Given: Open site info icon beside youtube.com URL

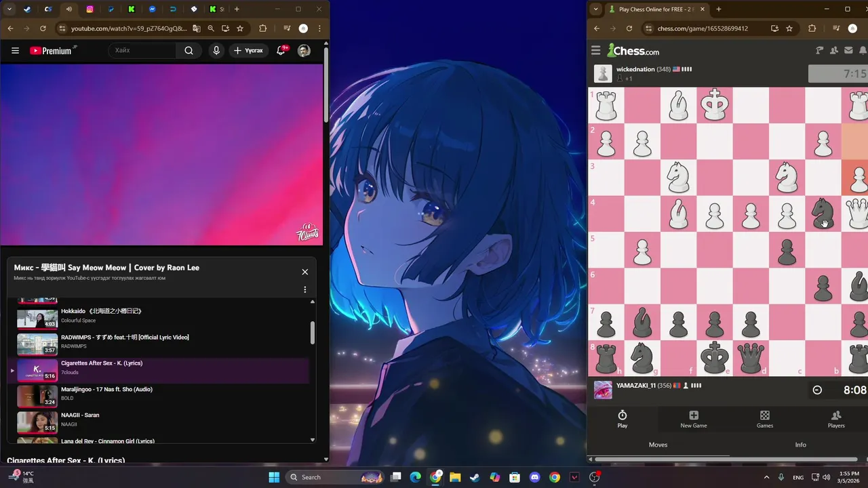Looking at the screenshot, I should click(62, 28).
